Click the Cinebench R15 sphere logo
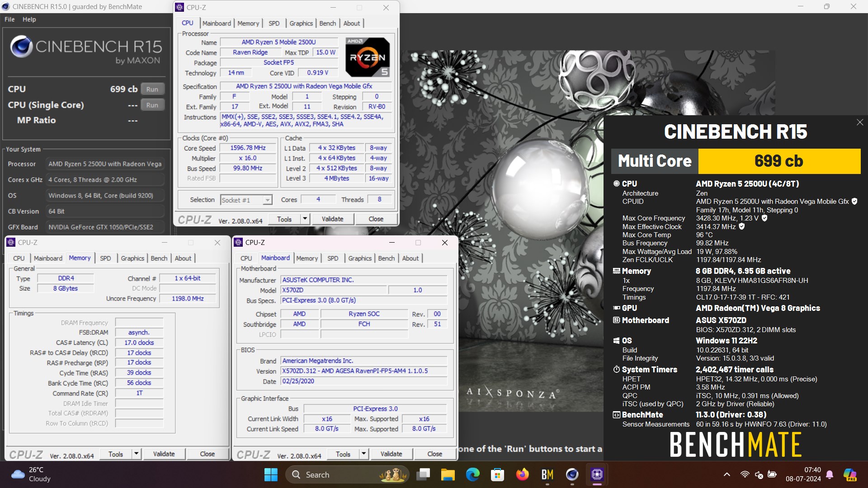Viewport: 868px width, 488px height. click(x=21, y=46)
